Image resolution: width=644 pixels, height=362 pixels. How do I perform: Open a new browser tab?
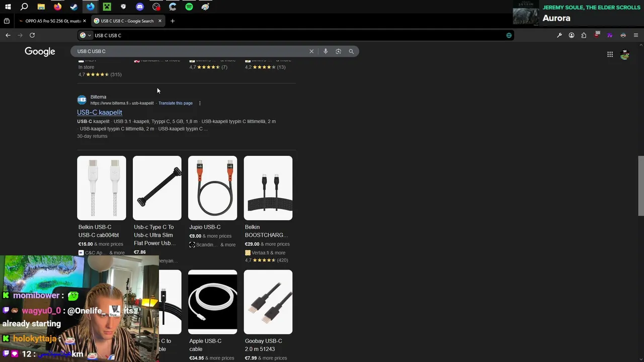[x=173, y=21]
